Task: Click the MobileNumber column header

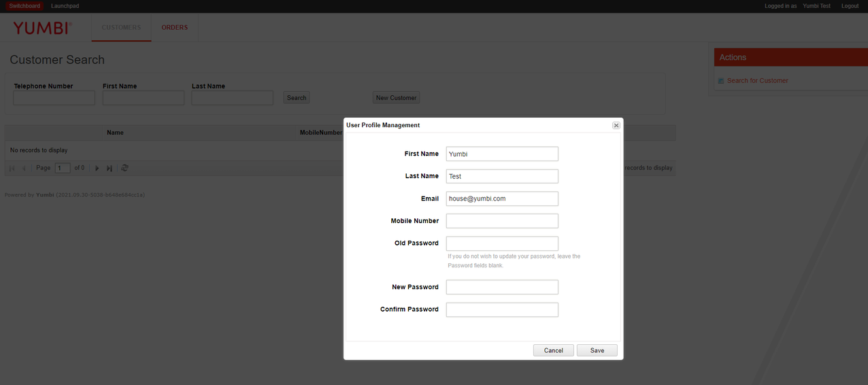Action: 321,133
